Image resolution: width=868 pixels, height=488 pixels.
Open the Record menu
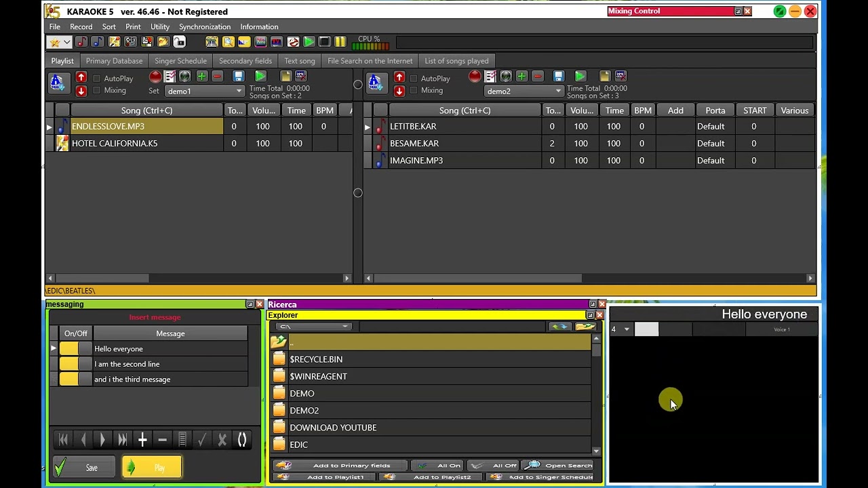click(x=81, y=26)
